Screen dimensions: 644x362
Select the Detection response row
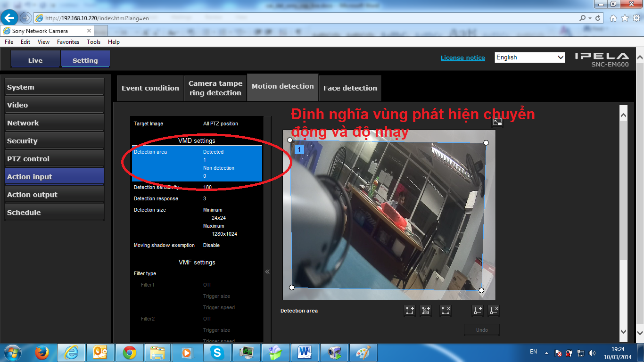[x=197, y=198]
